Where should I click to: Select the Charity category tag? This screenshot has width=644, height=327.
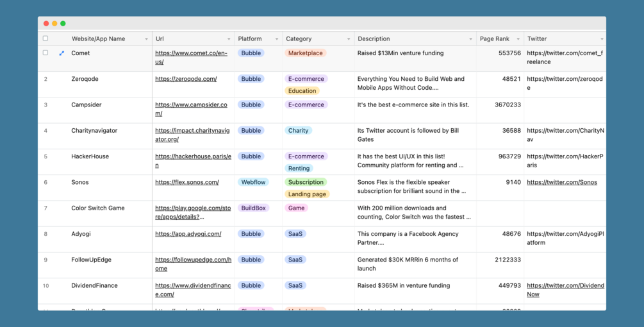pyautogui.click(x=298, y=131)
